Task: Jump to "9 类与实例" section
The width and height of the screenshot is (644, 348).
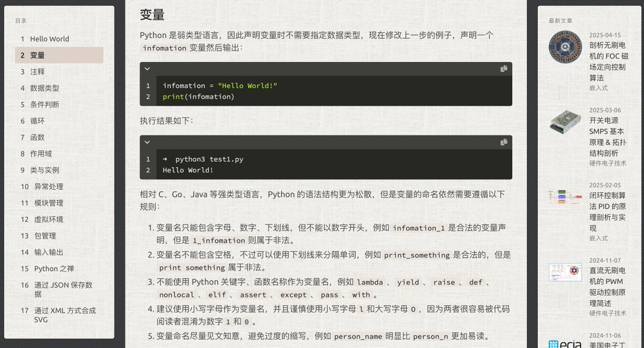Action: 59,170
